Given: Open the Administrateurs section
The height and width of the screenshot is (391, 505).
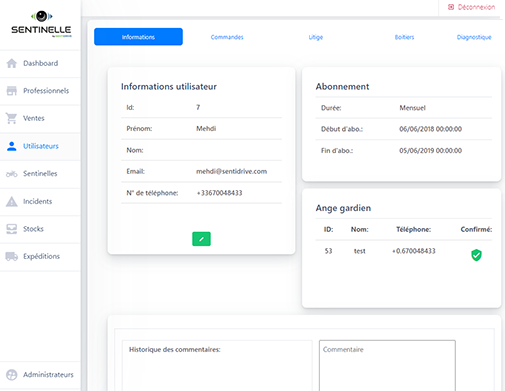Looking at the screenshot, I should [x=40, y=375].
